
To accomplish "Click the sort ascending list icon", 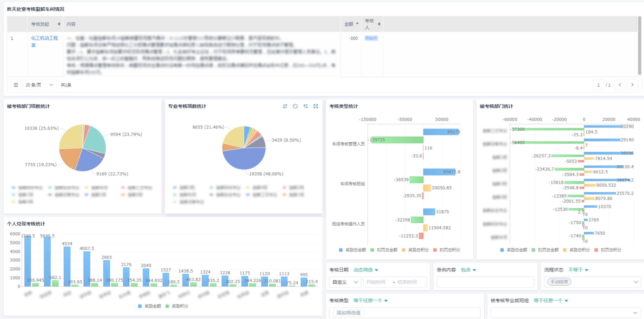I will [306, 106].
